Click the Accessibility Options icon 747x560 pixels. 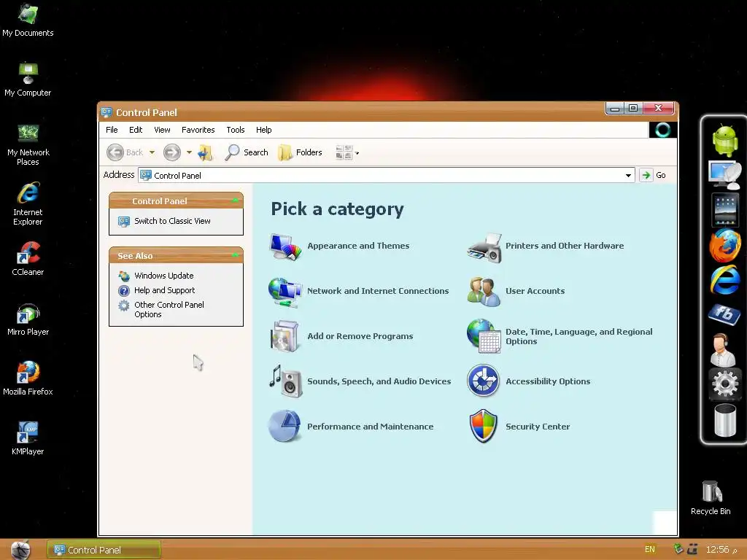click(483, 381)
